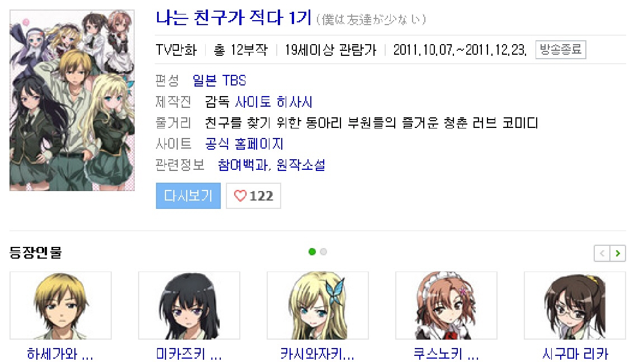Open the 공식 홈페이지 link
This screenshot has width=644, height=362.
pyautogui.click(x=244, y=144)
